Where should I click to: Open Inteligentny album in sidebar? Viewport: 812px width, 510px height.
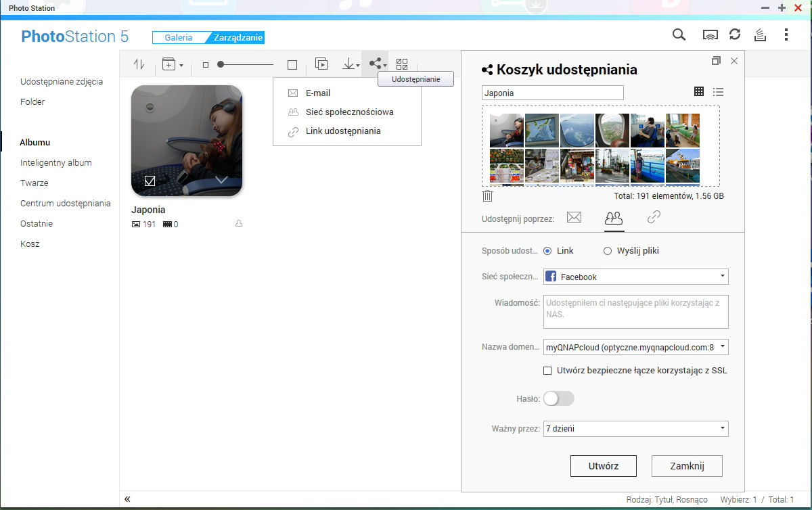coord(55,163)
